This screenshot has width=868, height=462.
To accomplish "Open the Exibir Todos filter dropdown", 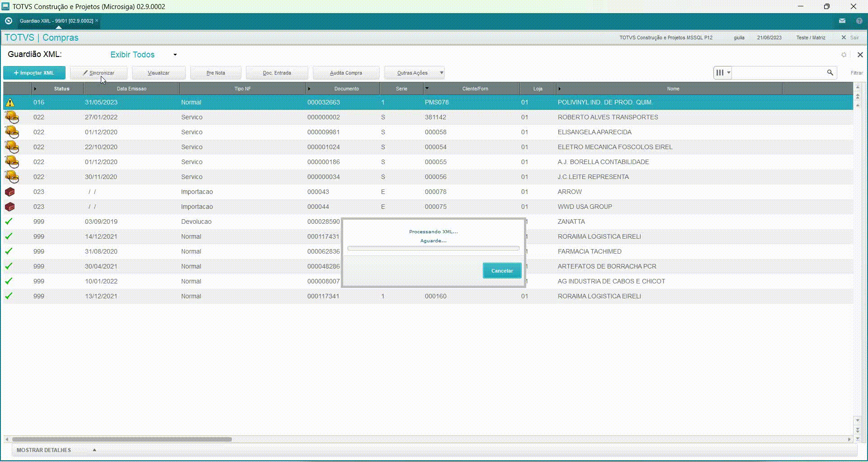I will pyautogui.click(x=175, y=55).
